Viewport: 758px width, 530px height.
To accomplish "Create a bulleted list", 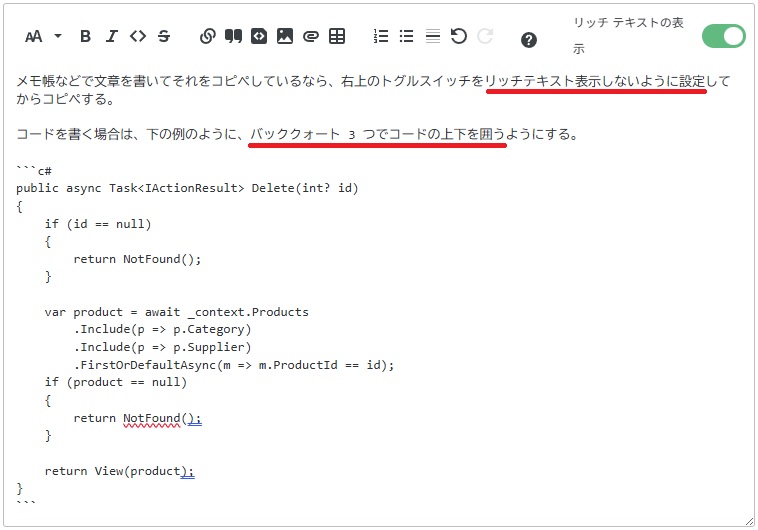I will click(407, 36).
